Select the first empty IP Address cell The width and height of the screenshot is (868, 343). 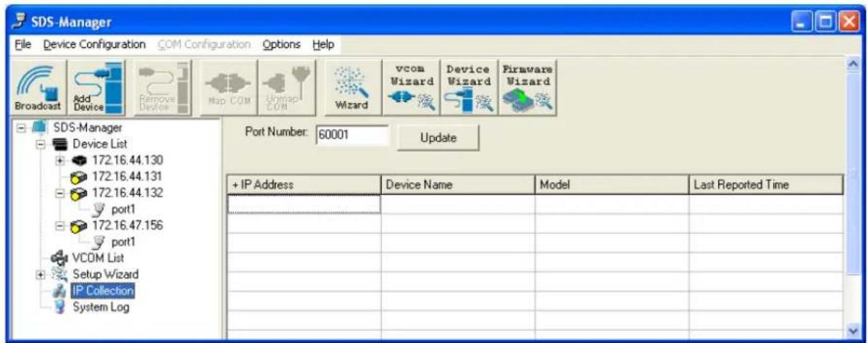point(304,204)
